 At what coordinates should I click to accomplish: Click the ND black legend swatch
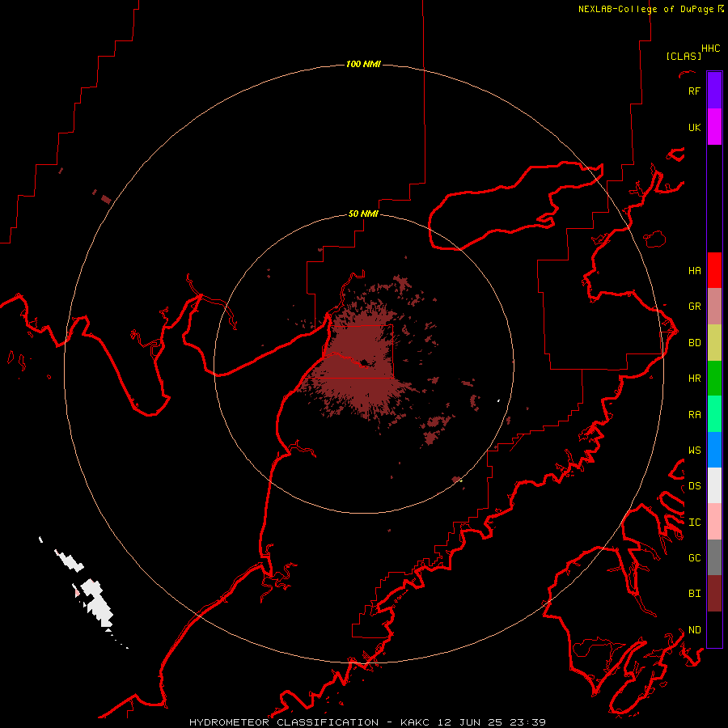pyautogui.click(x=714, y=629)
